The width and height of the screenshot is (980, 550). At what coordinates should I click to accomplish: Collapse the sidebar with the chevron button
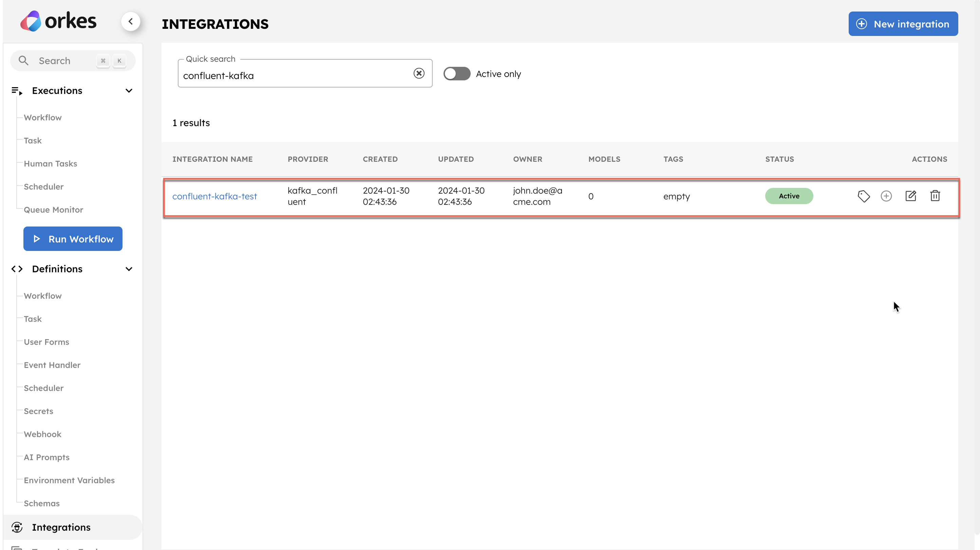(x=131, y=21)
